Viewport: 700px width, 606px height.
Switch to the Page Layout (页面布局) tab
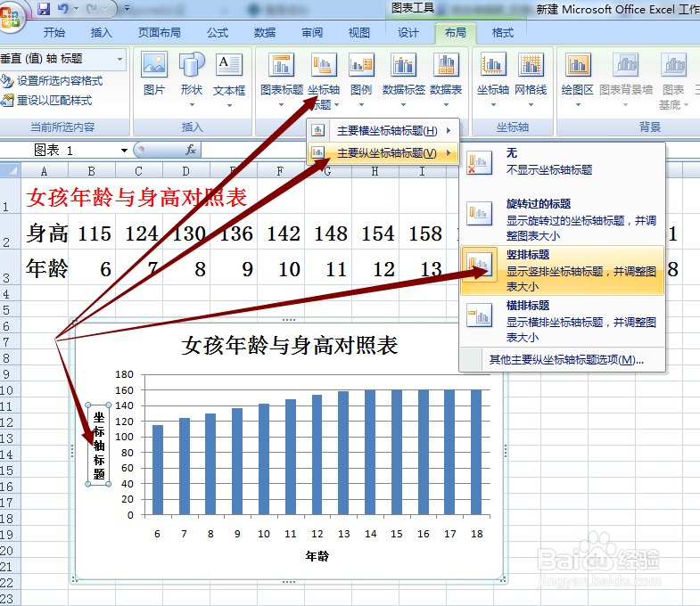point(159,33)
